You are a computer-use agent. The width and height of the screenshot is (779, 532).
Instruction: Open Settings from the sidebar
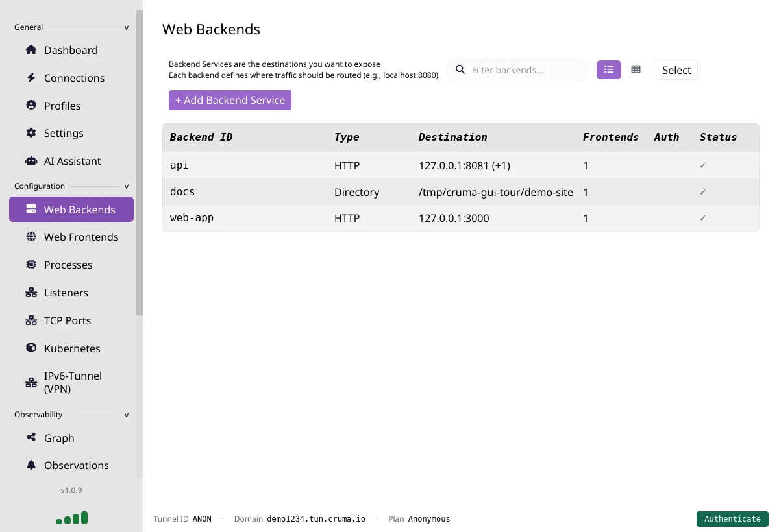(71, 133)
